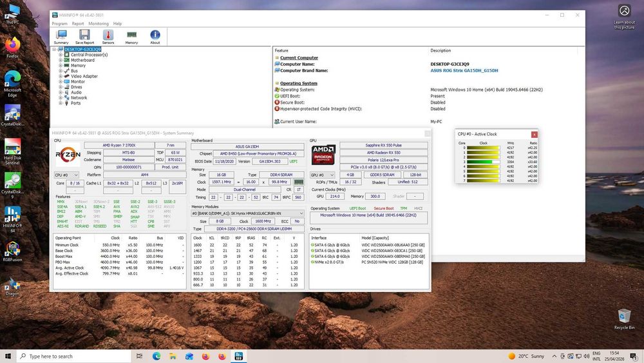Click the weather 20°C Sunny widget
This screenshot has width=644, height=363.
pyautogui.click(x=526, y=356)
